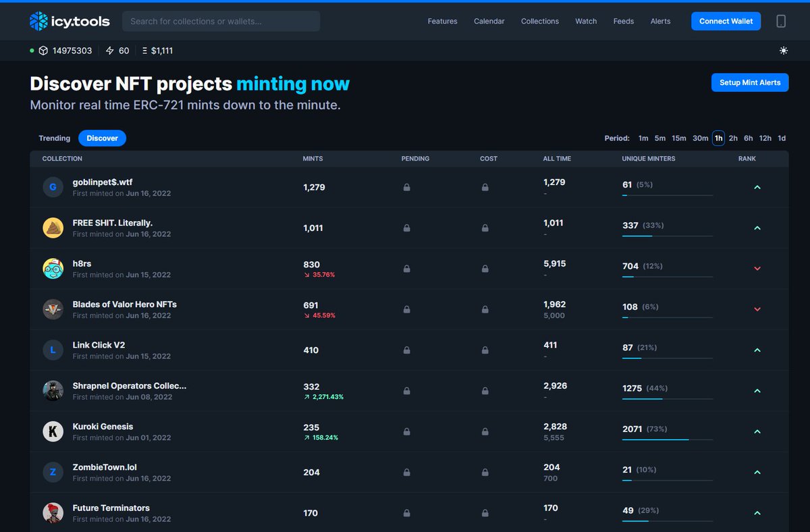Switch to the Trending tab
Viewport: 810px width, 532px height.
55,138
